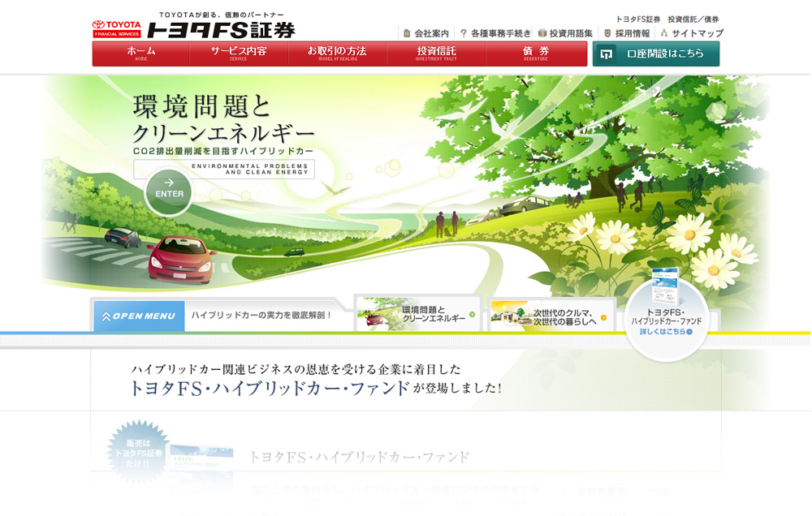Click faded トヨタFS・ハイブリッドカー・ファンド section heading
The height and width of the screenshot is (516, 812).
pyautogui.click(x=360, y=457)
